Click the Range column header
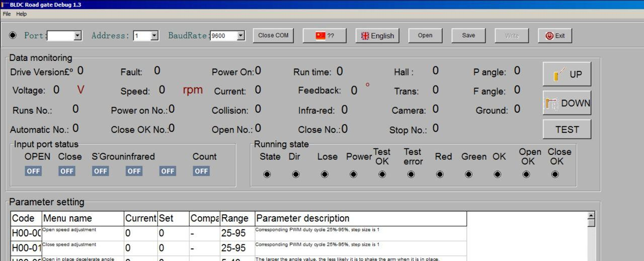Image resolution: width=644 pixels, height=261 pixels. (237, 218)
